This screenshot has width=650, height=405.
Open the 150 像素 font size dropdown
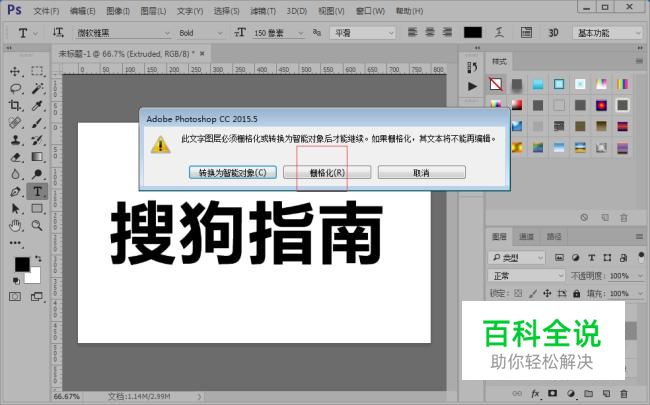[x=278, y=33]
